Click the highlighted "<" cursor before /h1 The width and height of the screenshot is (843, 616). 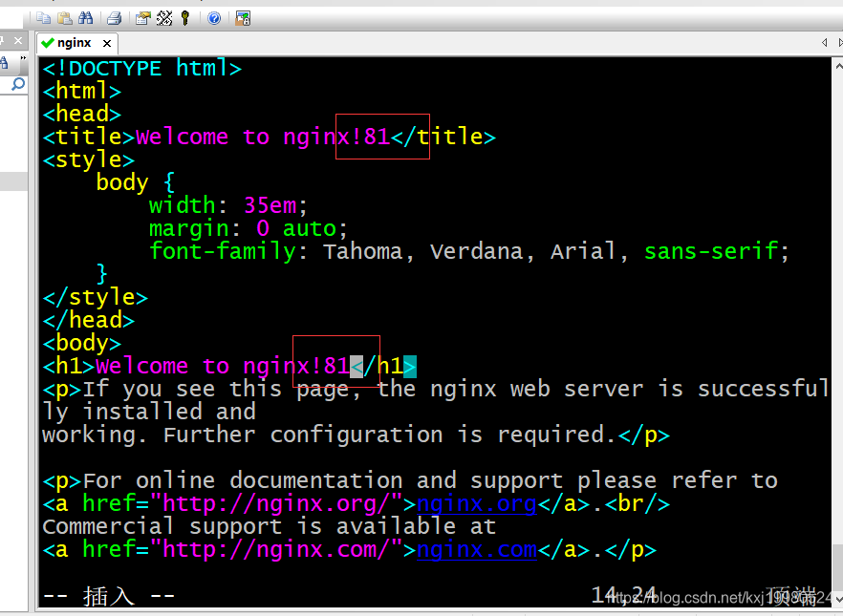[x=357, y=367]
